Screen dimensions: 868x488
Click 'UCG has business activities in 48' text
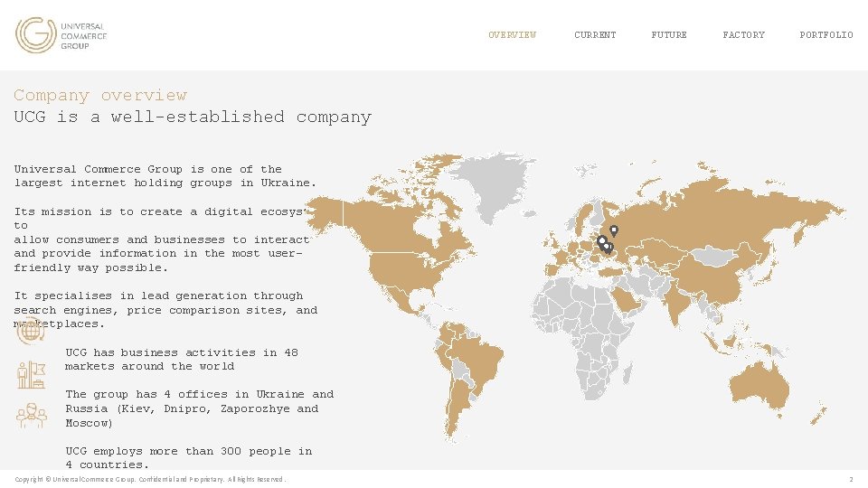pyautogui.click(x=182, y=352)
